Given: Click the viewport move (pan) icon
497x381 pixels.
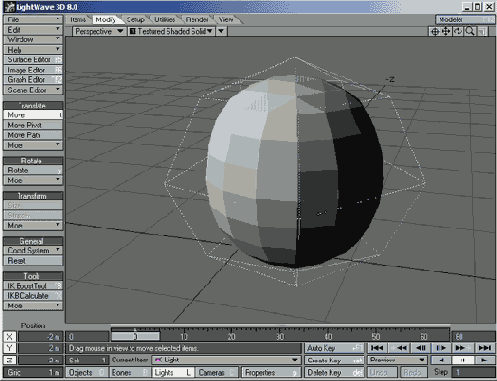Looking at the screenshot, I should [x=446, y=31].
